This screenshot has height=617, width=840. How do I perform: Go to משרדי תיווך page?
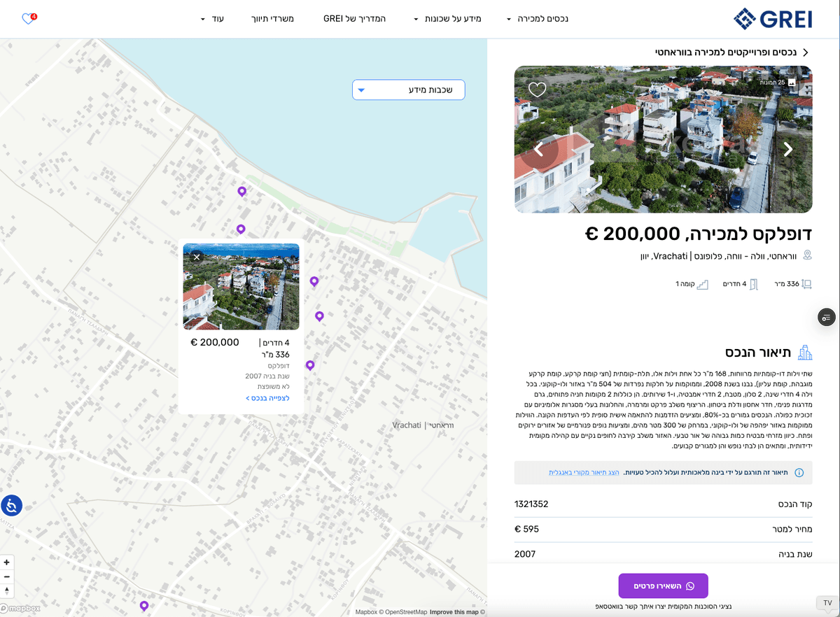click(x=272, y=19)
